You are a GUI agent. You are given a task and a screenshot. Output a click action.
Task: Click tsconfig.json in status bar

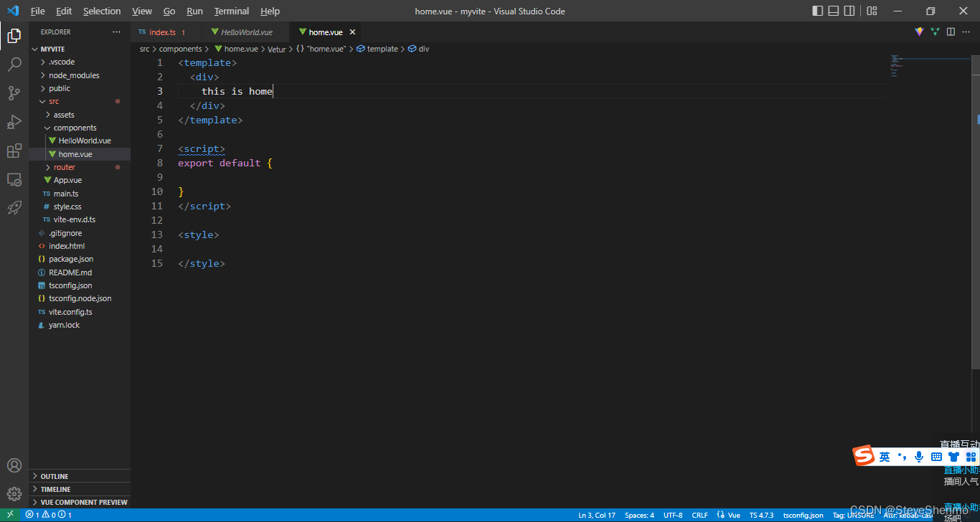(x=803, y=515)
